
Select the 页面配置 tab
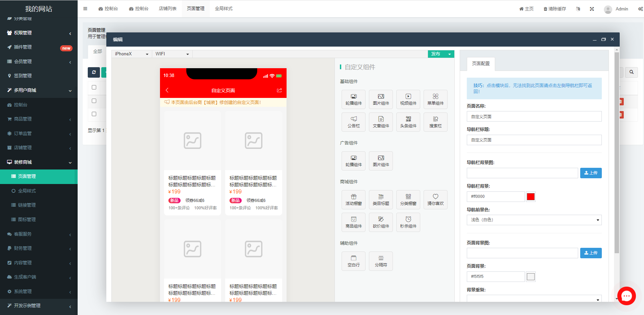(481, 64)
